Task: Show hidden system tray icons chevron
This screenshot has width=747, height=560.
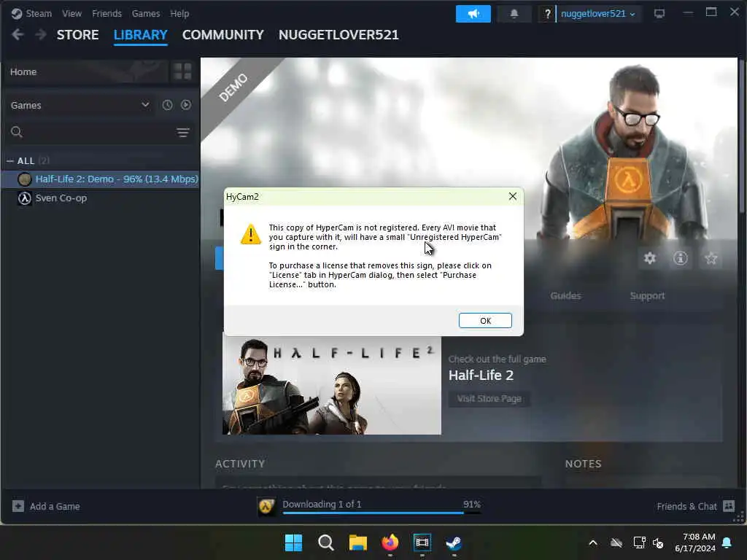Action: (593, 542)
